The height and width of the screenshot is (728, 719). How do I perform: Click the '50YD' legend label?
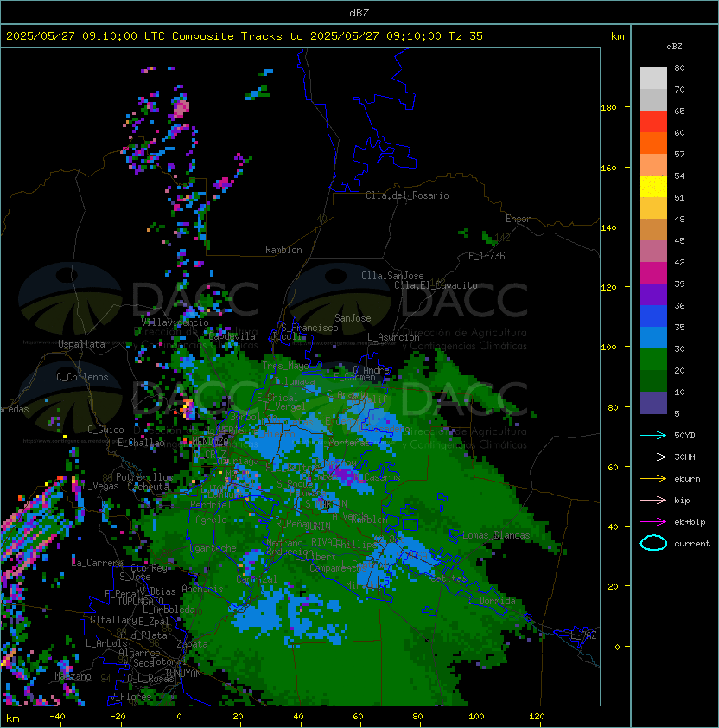coord(684,436)
